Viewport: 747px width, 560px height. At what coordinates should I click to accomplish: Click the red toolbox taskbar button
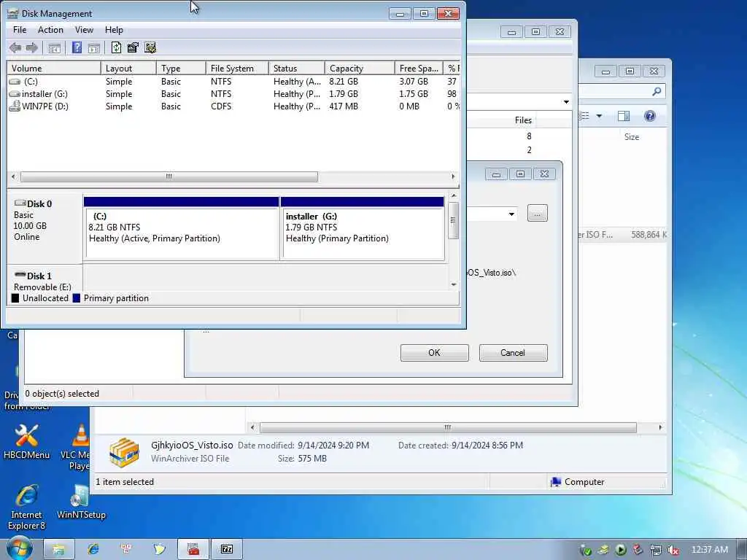pyautogui.click(x=193, y=550)
